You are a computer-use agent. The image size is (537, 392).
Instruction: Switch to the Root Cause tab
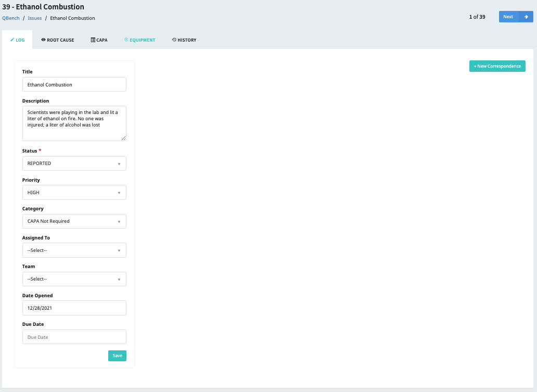coord(58,40)
